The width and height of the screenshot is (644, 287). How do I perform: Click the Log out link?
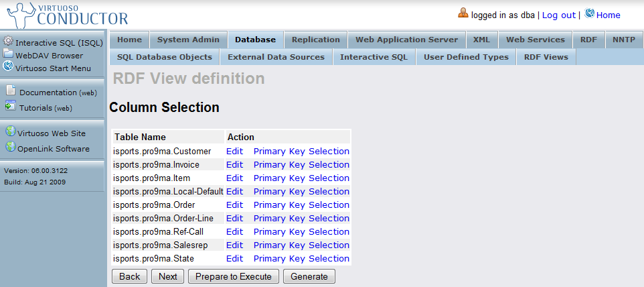[558, 15]
